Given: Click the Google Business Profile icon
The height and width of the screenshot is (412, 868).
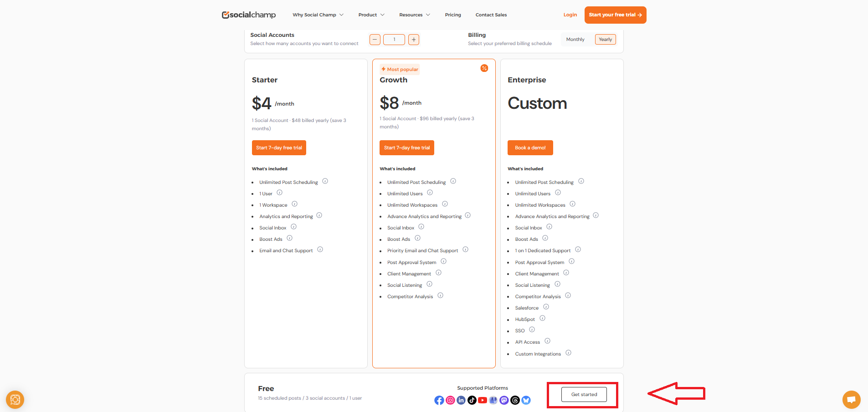Looking at the screenshot, I should tap(493, 400).
